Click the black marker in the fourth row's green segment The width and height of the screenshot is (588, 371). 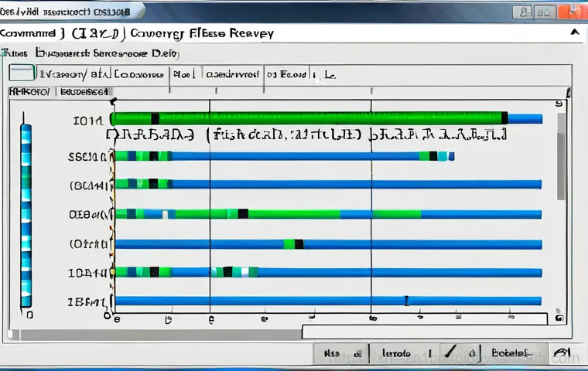point(243,213)
